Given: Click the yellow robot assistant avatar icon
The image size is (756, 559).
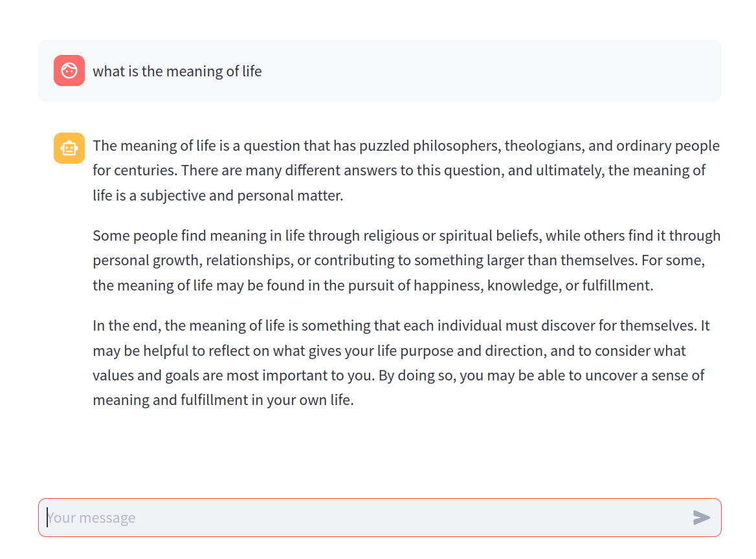Looking at the screenshot, I should tap(69, 148).
